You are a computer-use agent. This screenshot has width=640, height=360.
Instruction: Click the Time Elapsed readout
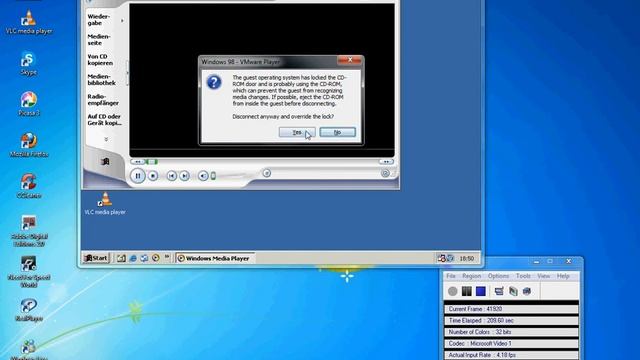tap(511, 320)
